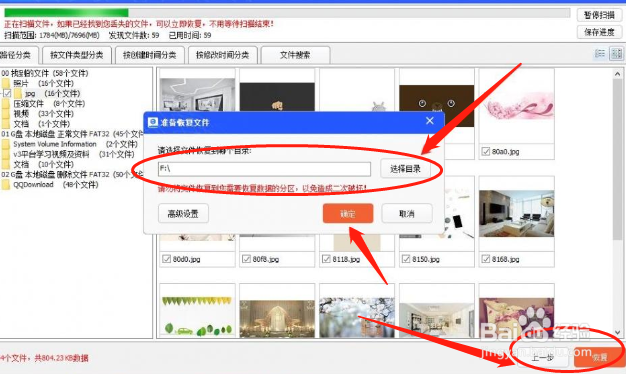Open the 按修改时间分类 tab
The width and height of the screenshot is (626, 374).
(x=222, y=55)
